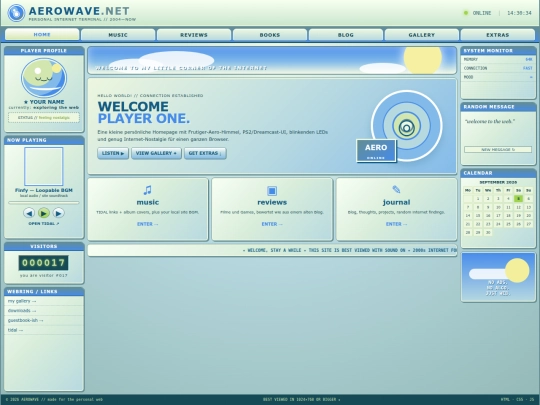This screenshot has width=540, height=405.
Task: Click the 'you are visitor' caption
Action: (44, 276)
